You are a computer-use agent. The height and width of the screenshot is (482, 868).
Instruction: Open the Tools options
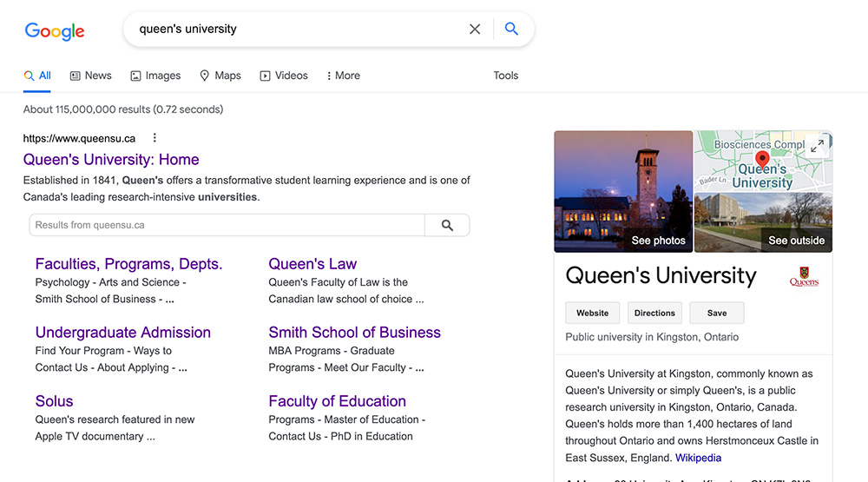[x=505, y=76]
